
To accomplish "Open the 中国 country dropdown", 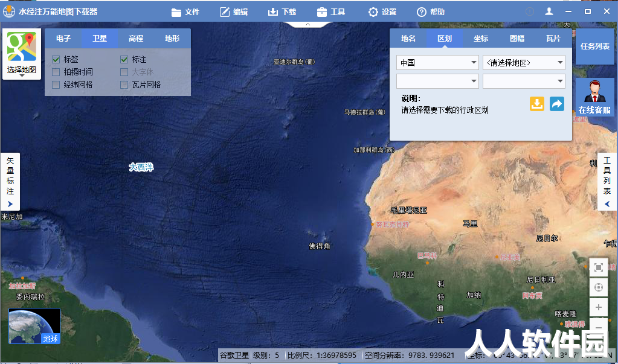I will point(437,63).
